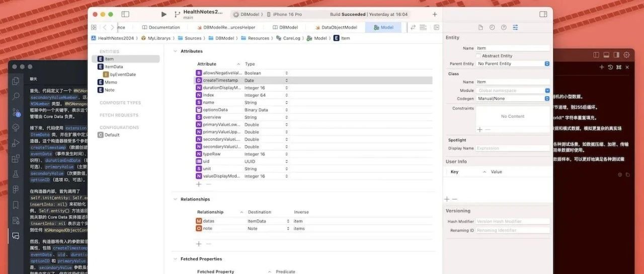
Task: Open Source Control in VS Code
Action: pos(16,112)
